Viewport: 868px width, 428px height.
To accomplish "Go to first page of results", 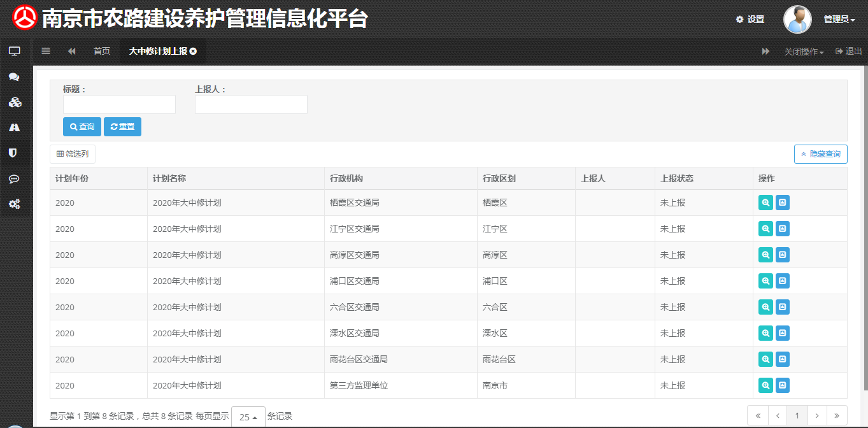I will pos(758,416).
